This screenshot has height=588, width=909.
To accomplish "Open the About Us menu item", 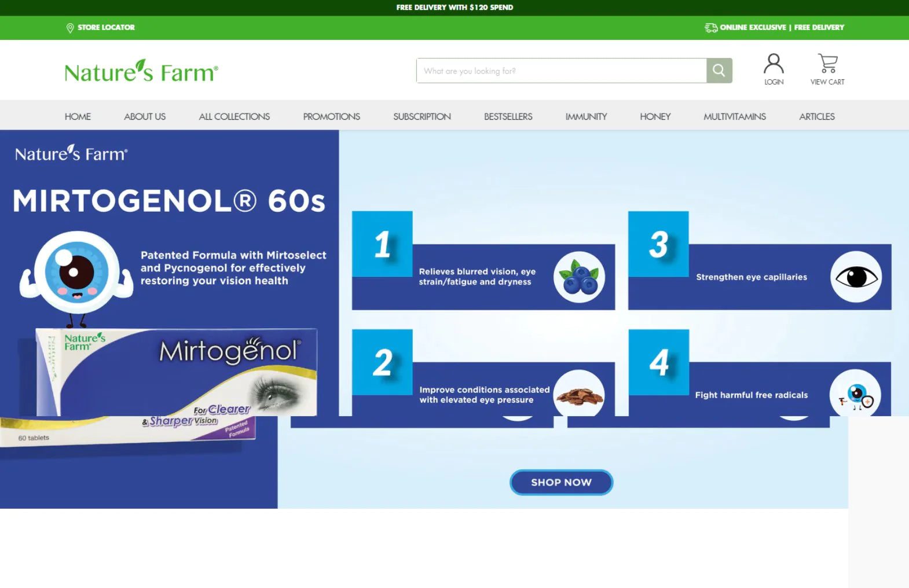I will coord(145,116).
